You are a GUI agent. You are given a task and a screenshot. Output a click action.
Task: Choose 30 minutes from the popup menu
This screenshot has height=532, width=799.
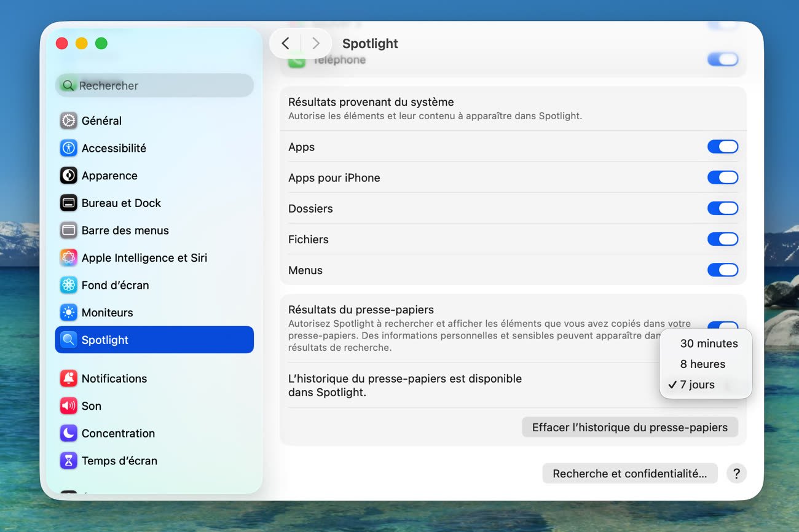(x=709, y=343)
